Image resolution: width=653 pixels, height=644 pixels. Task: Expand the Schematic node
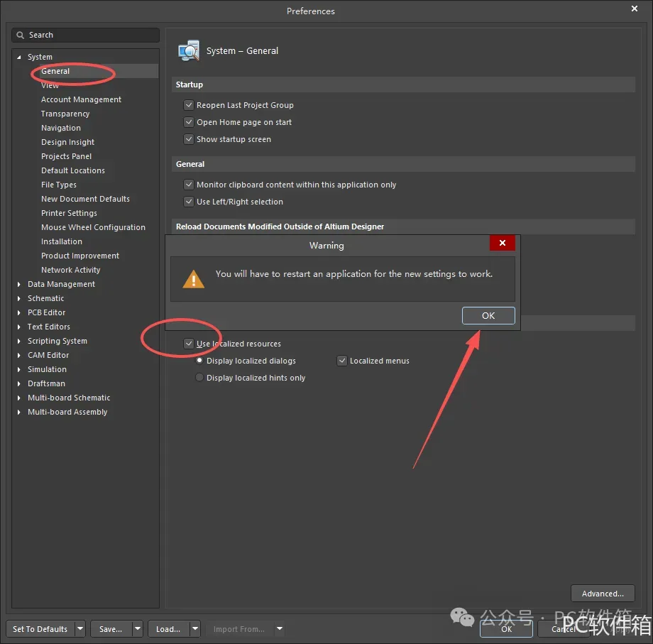[18, 298]
